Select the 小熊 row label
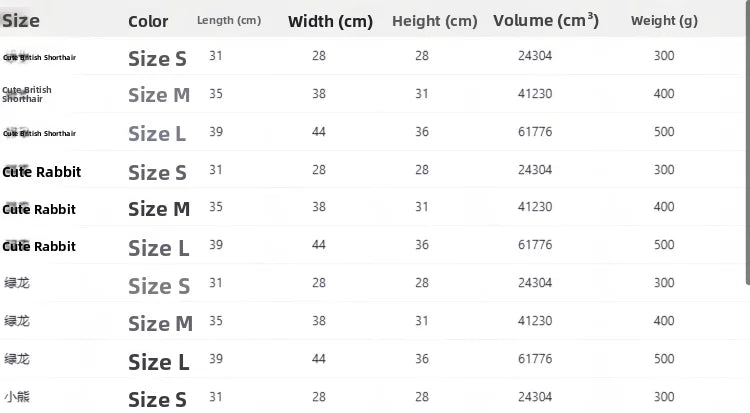 point(17,397)
